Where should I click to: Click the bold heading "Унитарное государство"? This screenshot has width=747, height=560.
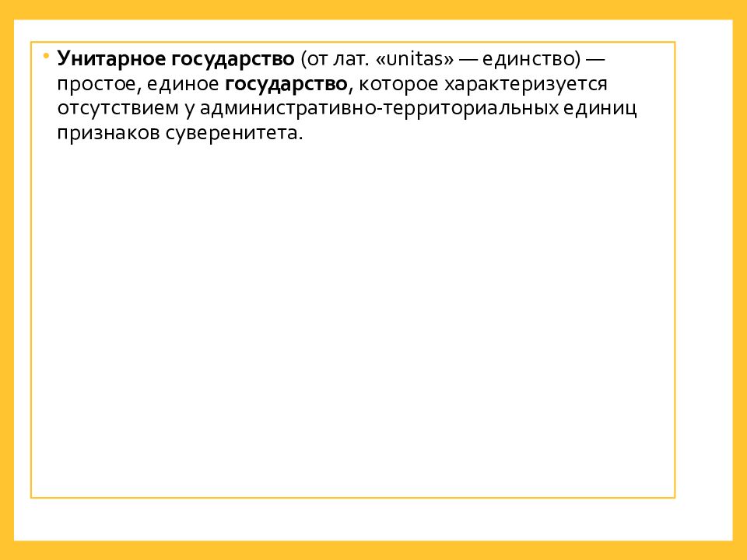pyautogui.click(x=176, y=59)
